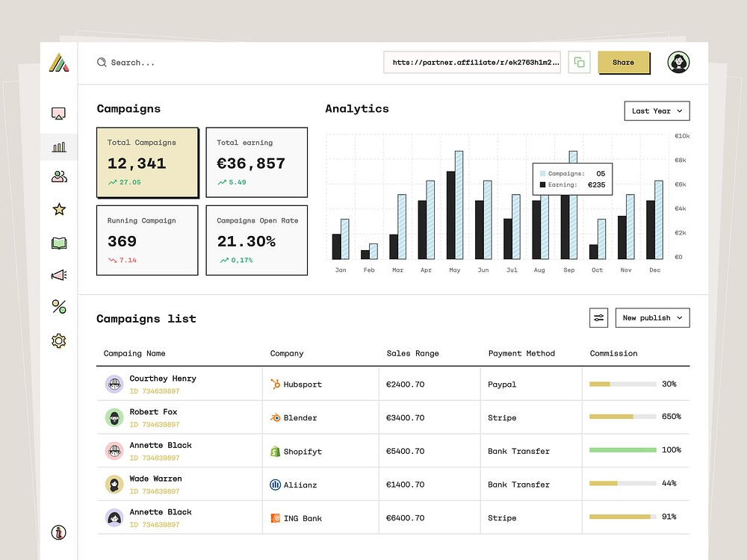Image resolution: width=747 pixels, height=560 pixels.
Task: Click the 44% commission progress bar
Action: pos(623,483)
